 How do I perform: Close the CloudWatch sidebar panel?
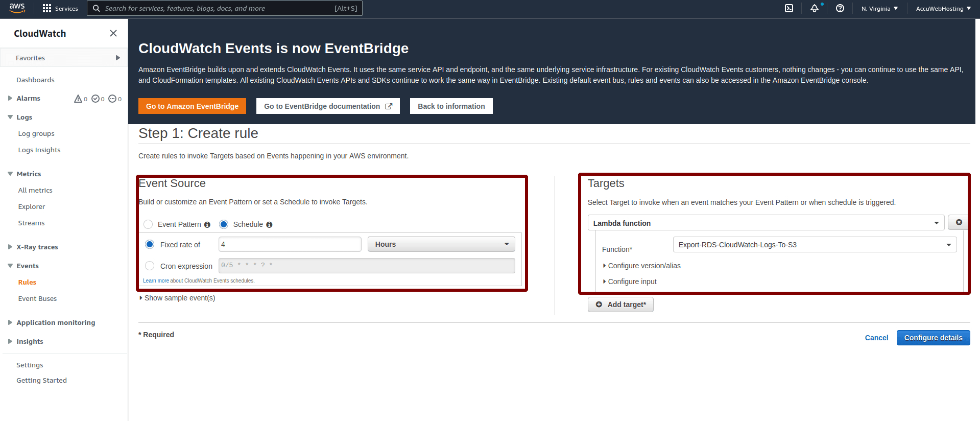click(113, 33)
